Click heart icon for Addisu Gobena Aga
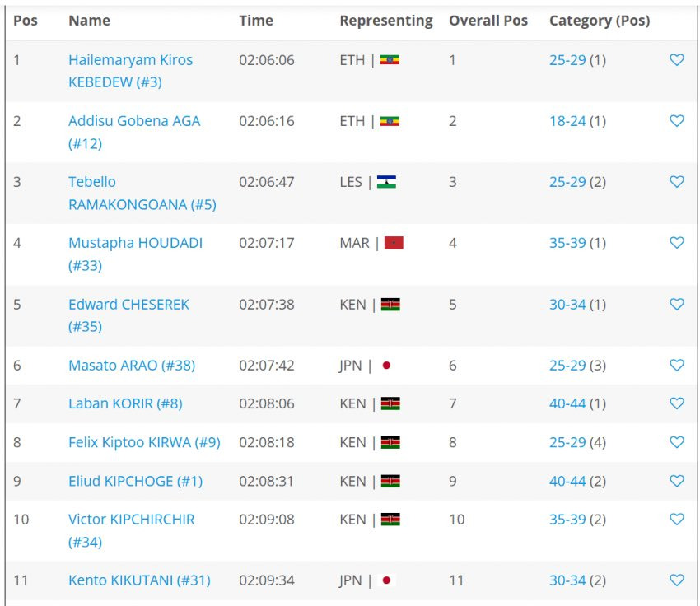Screen dimensions: 700x606 [676, 121]
